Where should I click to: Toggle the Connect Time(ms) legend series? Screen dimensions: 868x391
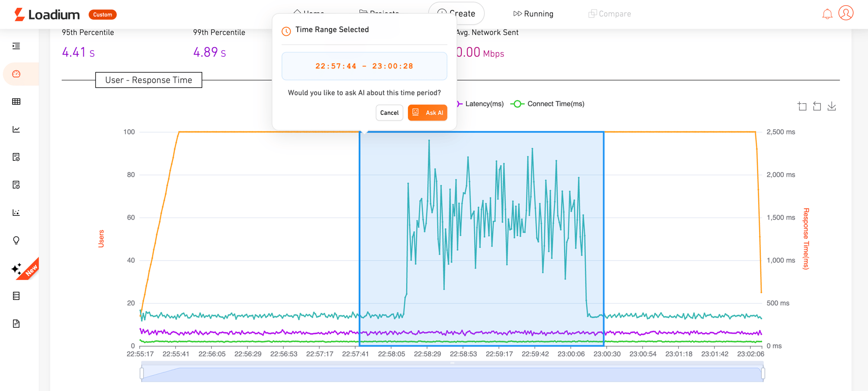point(548,104)
